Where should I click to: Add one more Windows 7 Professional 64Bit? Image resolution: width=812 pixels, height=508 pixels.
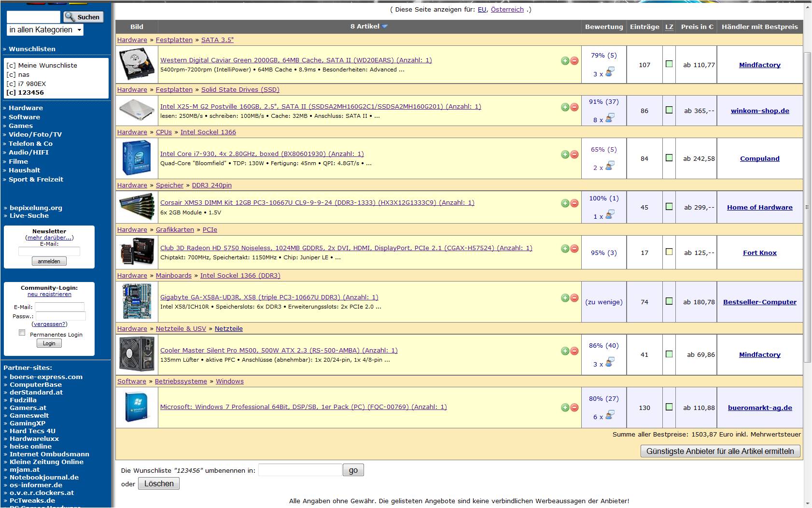[x=565, y=408]
